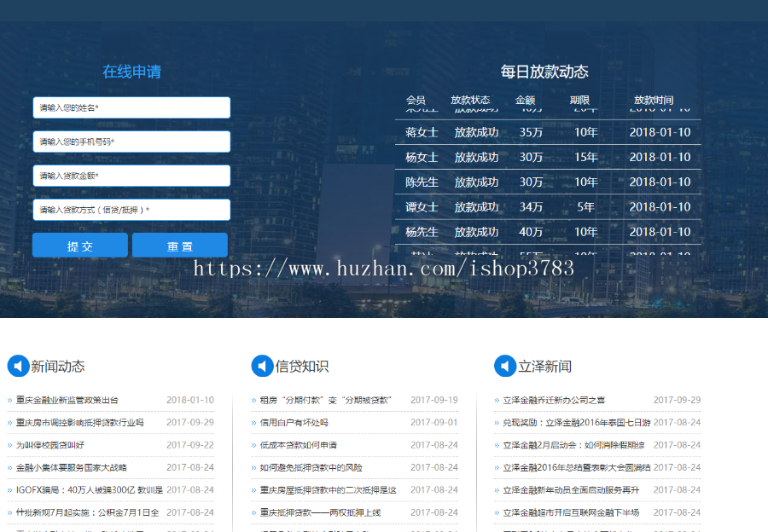Click the loan method input 请输入贷款方式
Viewport: 768px width, 532px height.
pyautogui.click(x=131, y=209)
